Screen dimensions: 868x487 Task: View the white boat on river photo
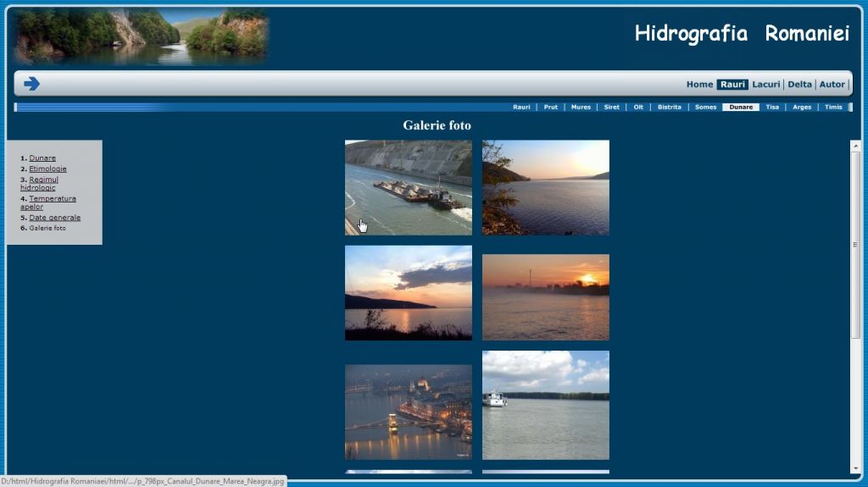(x=545, y=405)
